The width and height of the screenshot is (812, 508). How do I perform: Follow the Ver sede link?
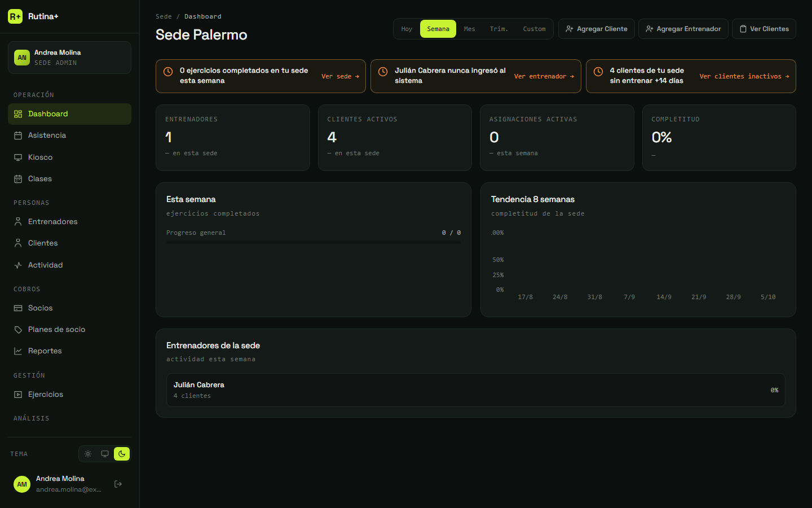[x=341, y=76]
